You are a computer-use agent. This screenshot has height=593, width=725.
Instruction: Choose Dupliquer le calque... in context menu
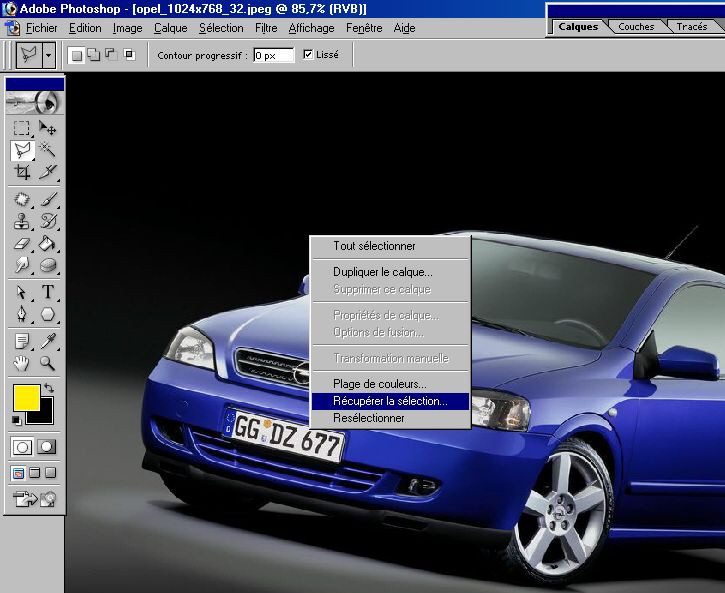coord(391,272)
